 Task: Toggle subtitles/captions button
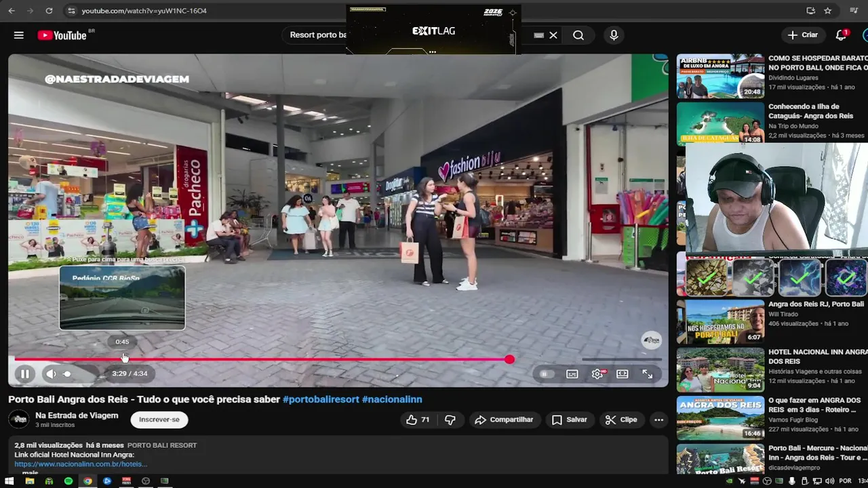tap(572, 374)
